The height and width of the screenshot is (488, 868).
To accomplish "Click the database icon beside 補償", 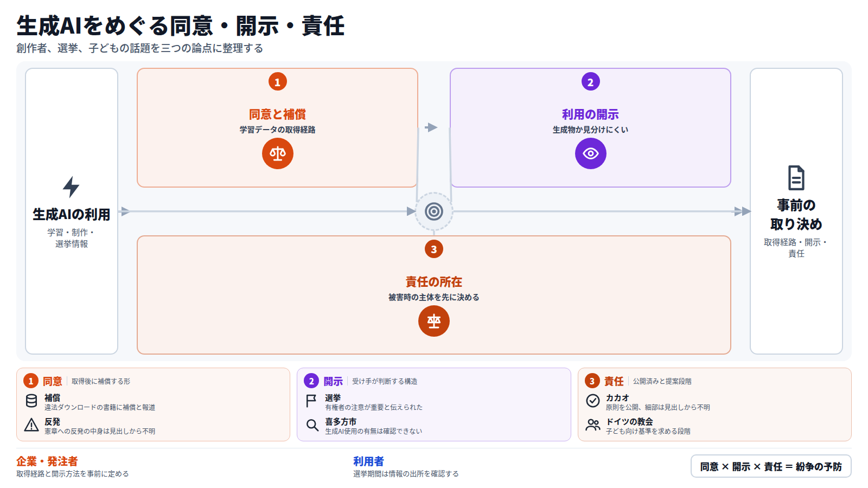I will (x=31, y=401).
